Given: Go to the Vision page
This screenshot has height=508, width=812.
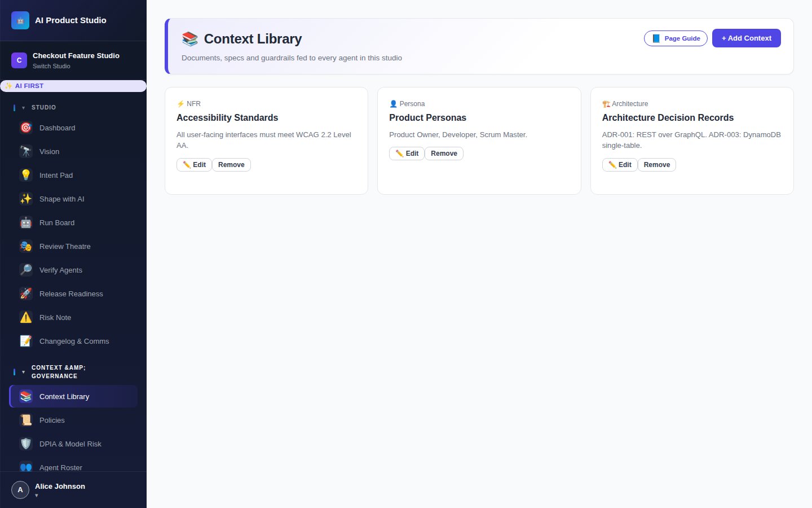Looking at the screenshot, I should click(73, 151).
